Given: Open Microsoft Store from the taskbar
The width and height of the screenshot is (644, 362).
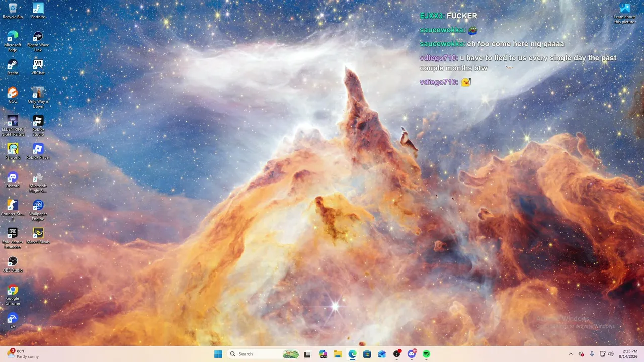Looking at the screenshot, I should (x=367, y=354).
